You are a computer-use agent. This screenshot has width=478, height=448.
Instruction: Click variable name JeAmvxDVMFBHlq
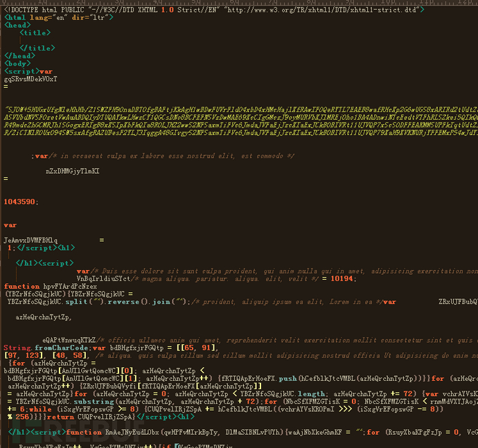pos(30,240)
